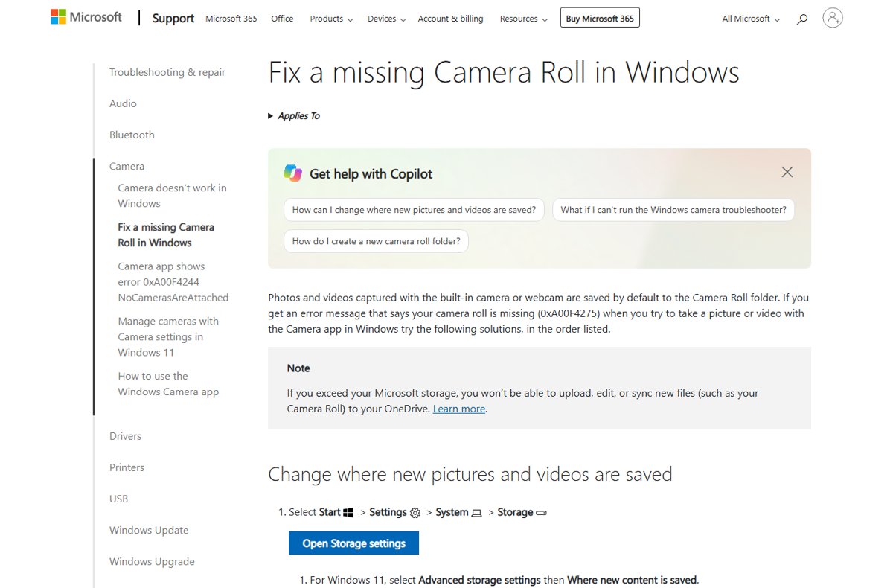Expand the Applies To section
893x588 pixels.
point(294,116)
